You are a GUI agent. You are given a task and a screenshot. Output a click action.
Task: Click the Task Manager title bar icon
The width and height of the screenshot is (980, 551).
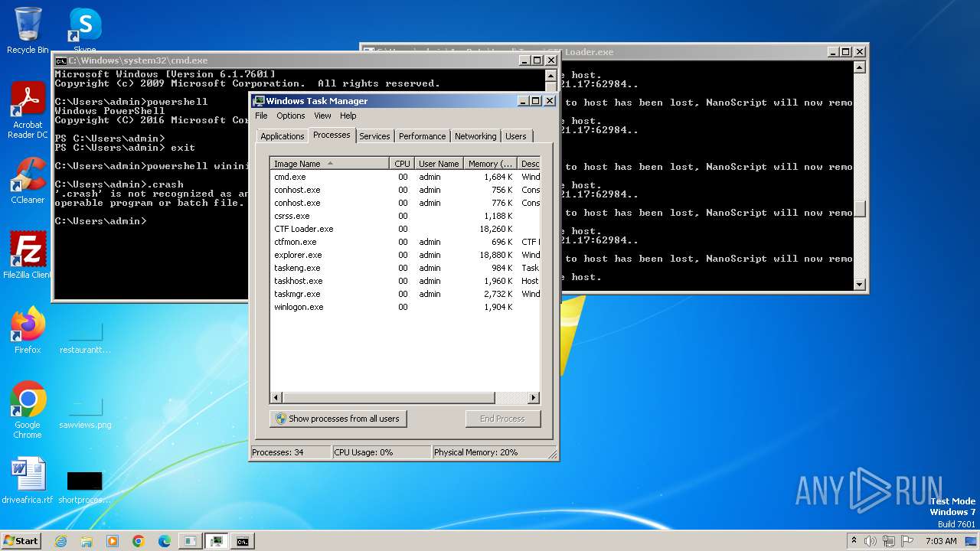(x=259, y=101)
